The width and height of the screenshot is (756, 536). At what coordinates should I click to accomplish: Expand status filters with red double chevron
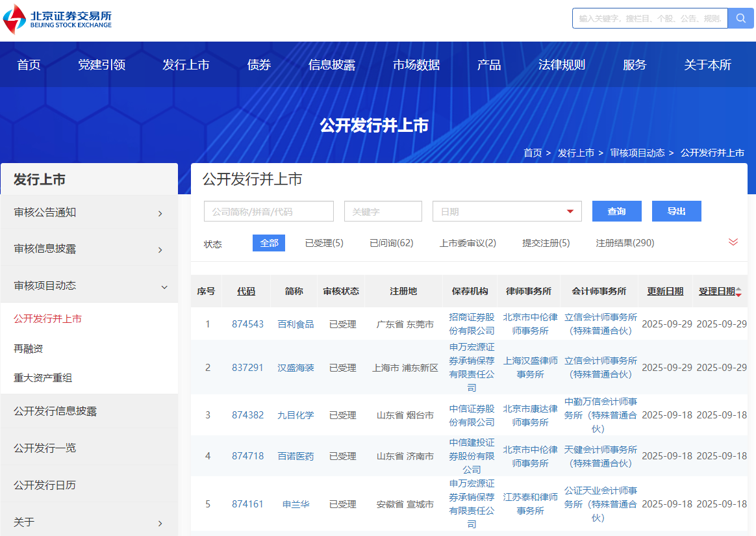733,242
